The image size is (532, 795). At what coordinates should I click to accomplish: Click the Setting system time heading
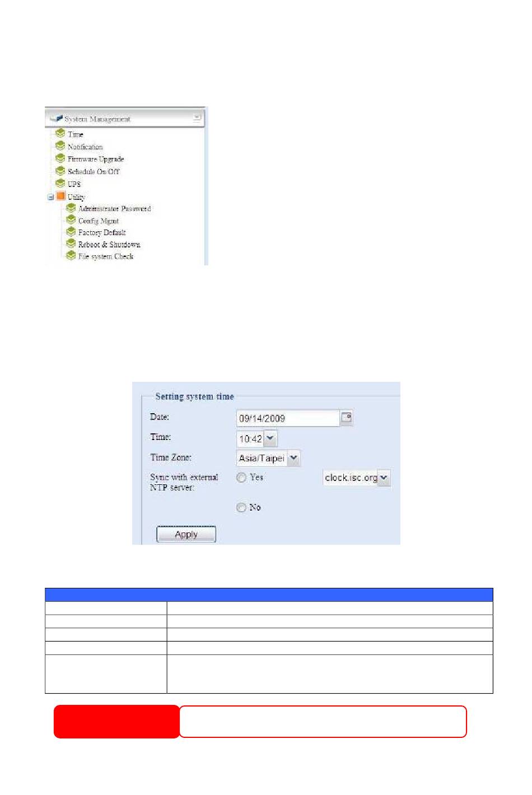(194, 396)
